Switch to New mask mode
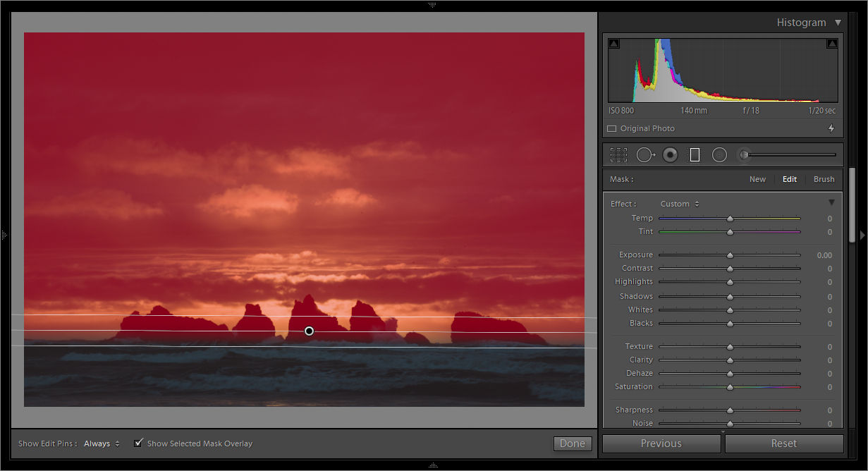This screenshot has height=471, width=868. click(x=757, y=178)
